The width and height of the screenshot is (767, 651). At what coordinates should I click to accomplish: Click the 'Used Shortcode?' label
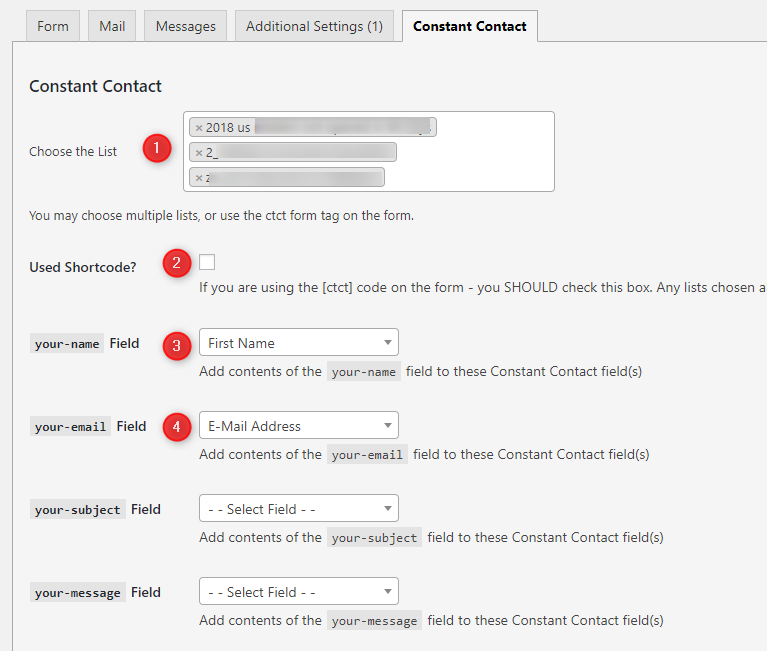(83, 267)
